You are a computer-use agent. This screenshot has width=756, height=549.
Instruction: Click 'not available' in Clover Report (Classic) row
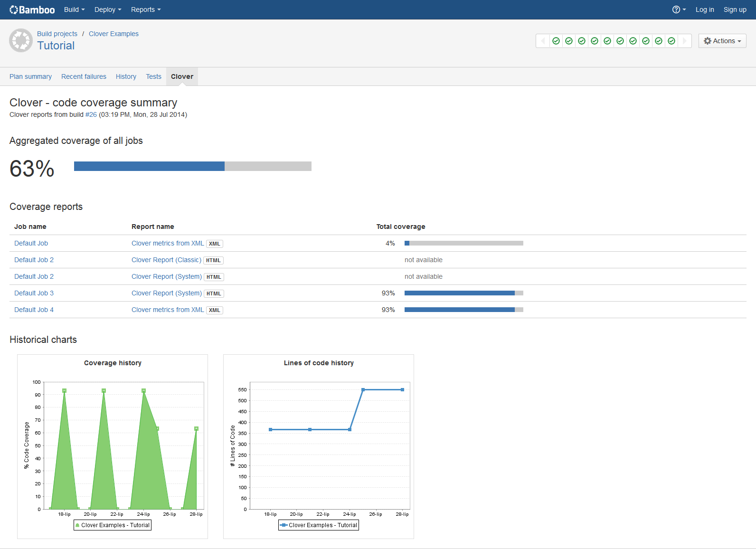click(x=424, y=260)
